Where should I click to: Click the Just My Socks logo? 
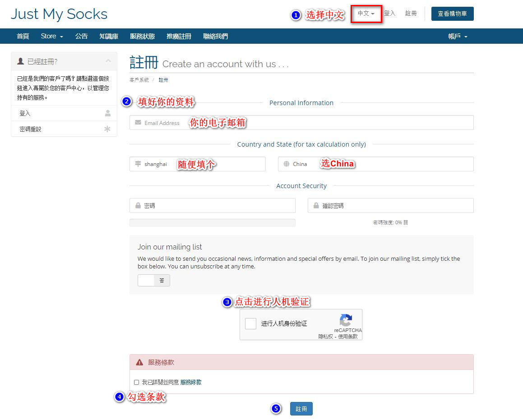point(59,14)
